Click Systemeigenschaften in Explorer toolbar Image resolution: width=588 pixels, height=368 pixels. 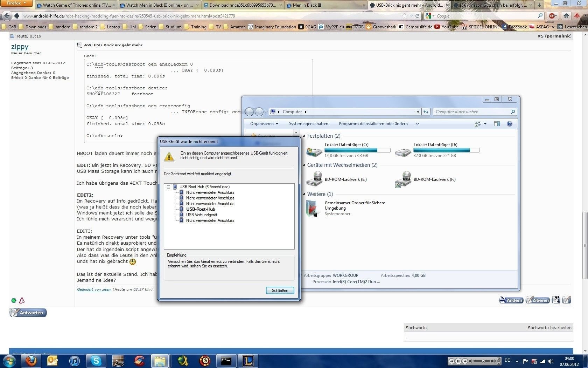click(x=308, y=124)
